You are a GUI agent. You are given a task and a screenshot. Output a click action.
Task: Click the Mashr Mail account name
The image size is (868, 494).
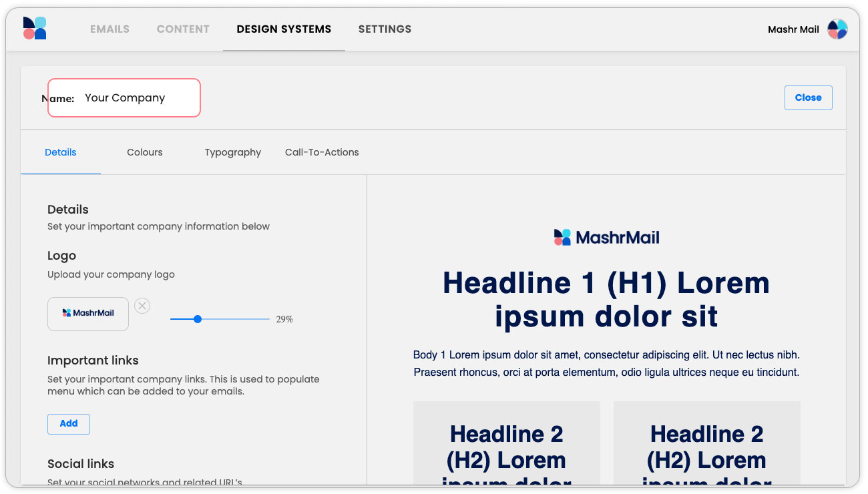click(x=793, y=29)
